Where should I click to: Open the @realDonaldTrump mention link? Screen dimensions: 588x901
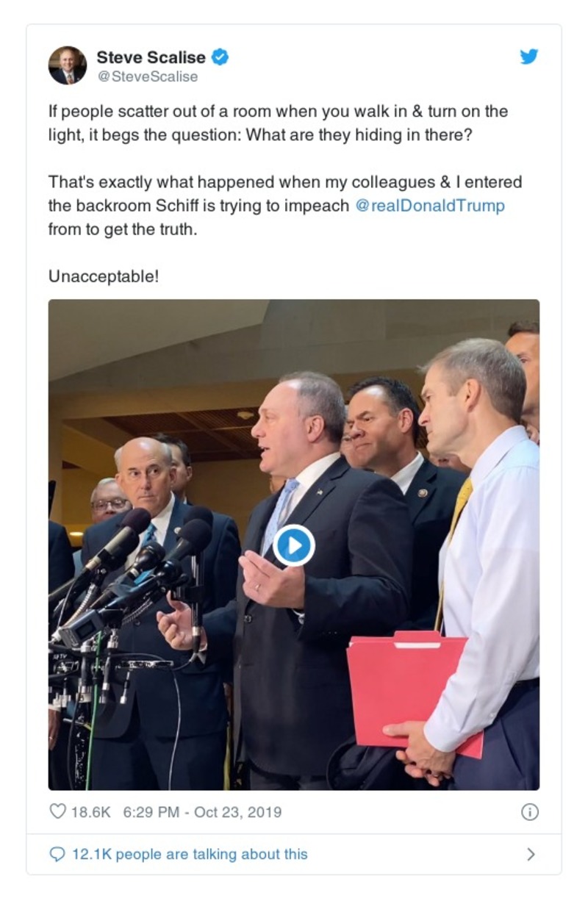(430, 206)
